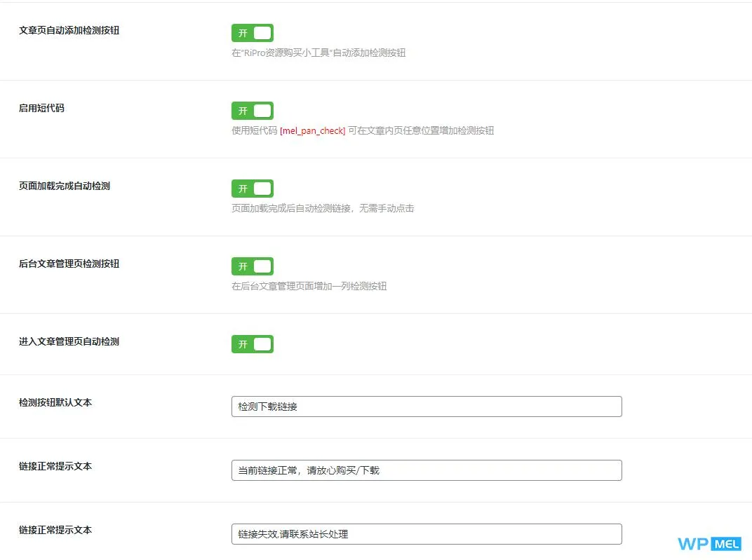Click label 链接正常提示文本 beside 当前链接正常 input
This screenshot has height=560, width=752.
tap(55, 466)
